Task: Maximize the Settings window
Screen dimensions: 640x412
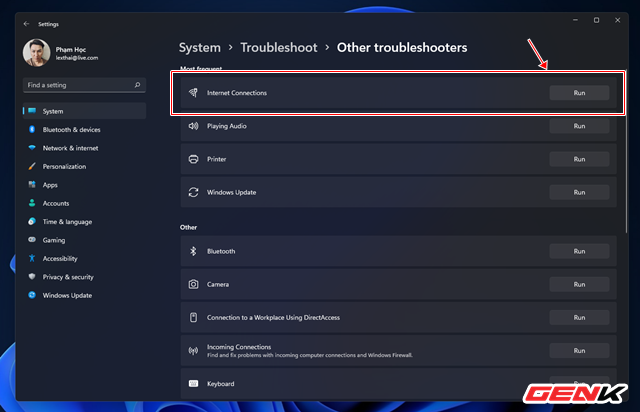Action: pyautogui.click(x=596, y=20)
